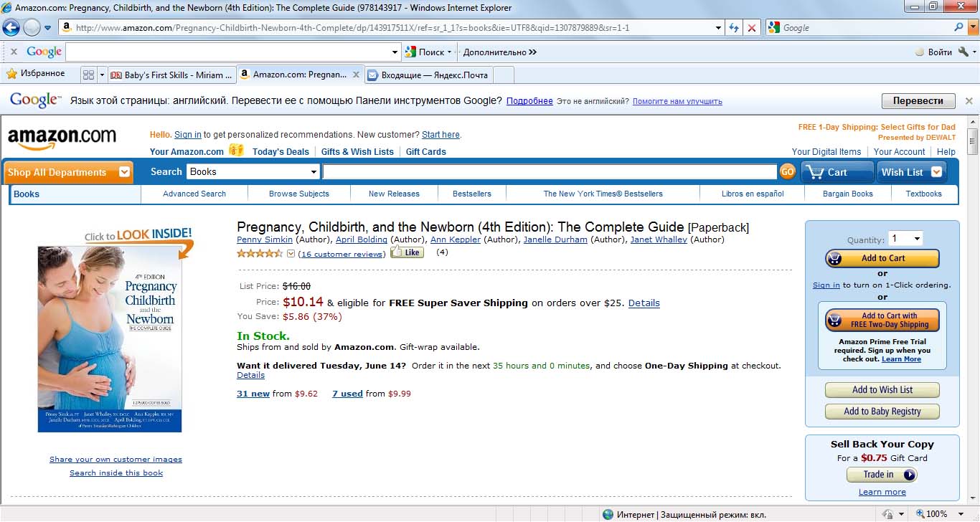The image size is (980, 522).
Task: Click Penny Simkin author link
Action: 265,239
